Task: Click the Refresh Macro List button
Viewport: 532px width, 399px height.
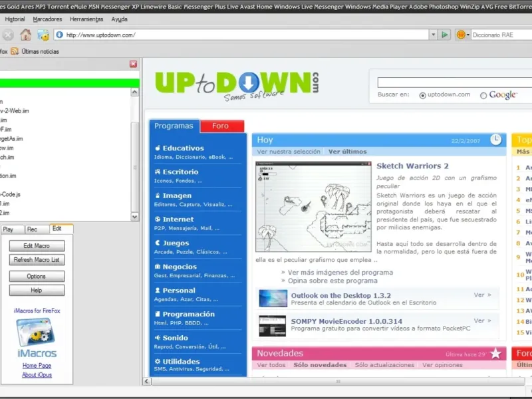Action: tap(37, 260)
